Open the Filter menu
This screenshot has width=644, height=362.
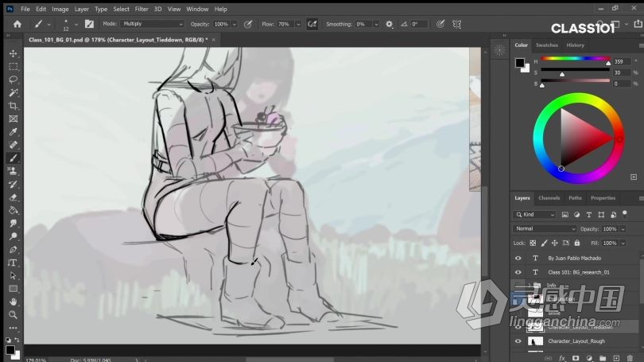point(142,9)
